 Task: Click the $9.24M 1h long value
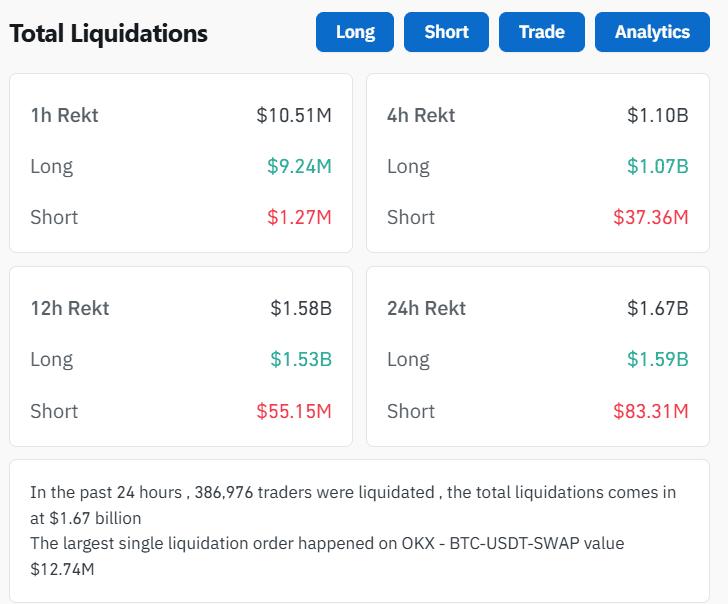click(299, 166)
